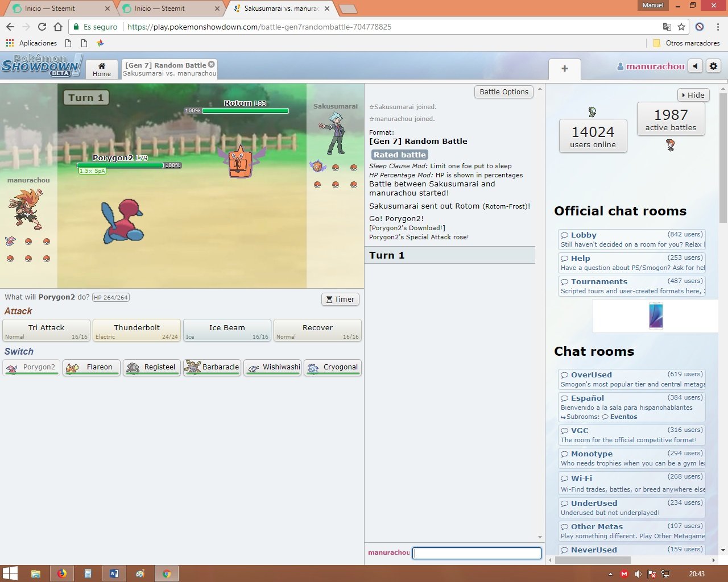Join the Lobby chat room
This screenshot has height=582, width=728.
[632, 239]
